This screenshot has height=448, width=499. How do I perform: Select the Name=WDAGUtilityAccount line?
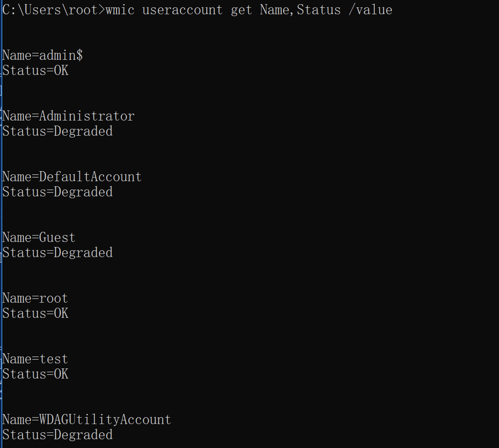point(87,419)
